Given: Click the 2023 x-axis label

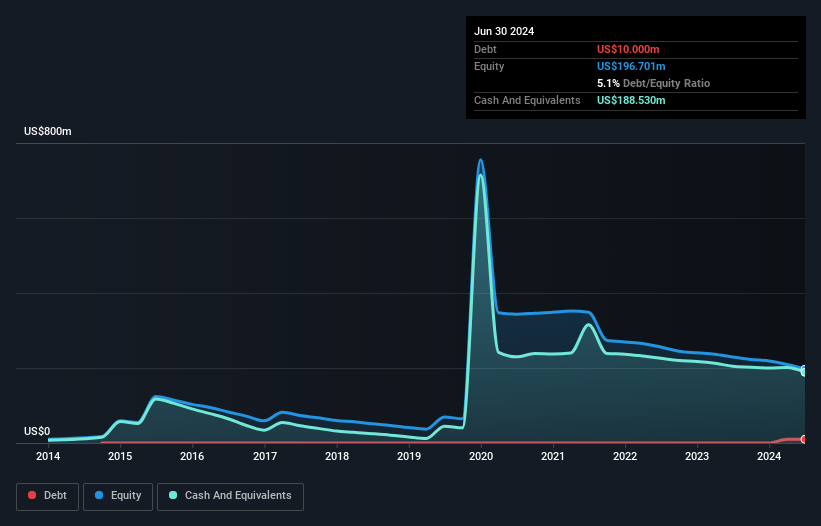Looking at the screenshot, I should tap(697, 456).
